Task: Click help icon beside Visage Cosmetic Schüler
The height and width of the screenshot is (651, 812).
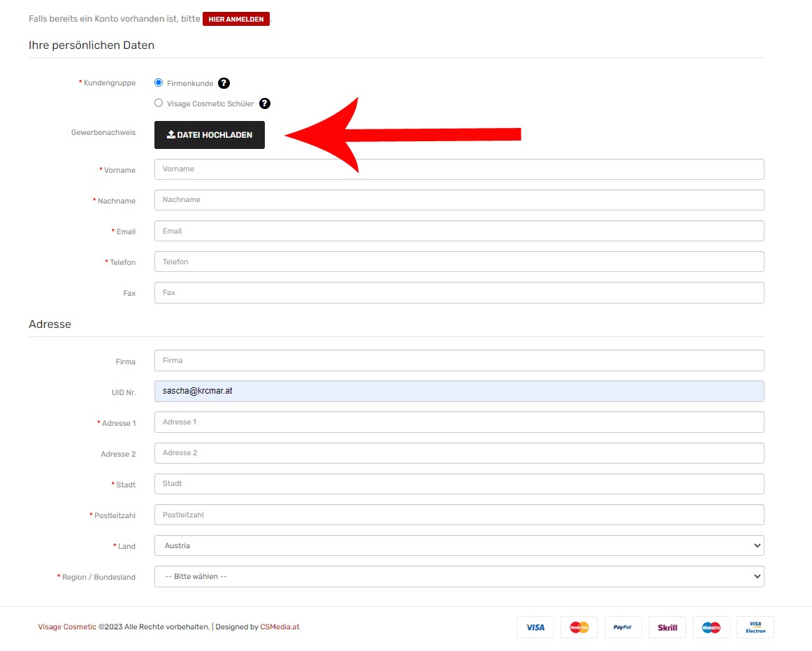Action: (265, 103)
